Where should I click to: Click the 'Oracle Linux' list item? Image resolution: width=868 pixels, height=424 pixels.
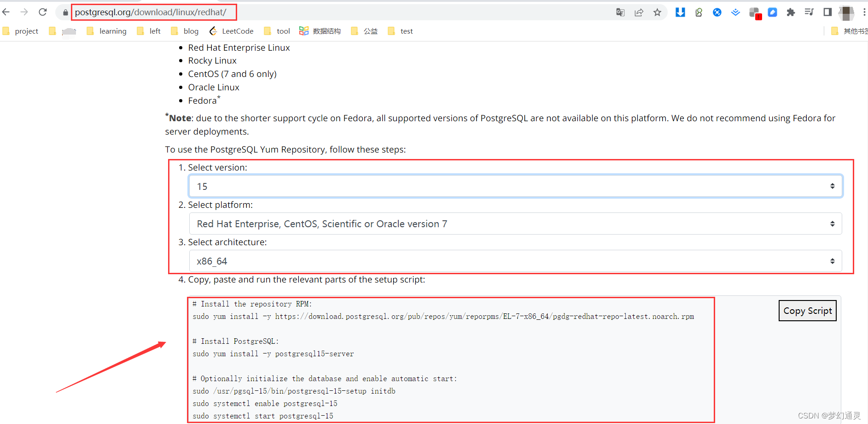[x=214, y=87]
